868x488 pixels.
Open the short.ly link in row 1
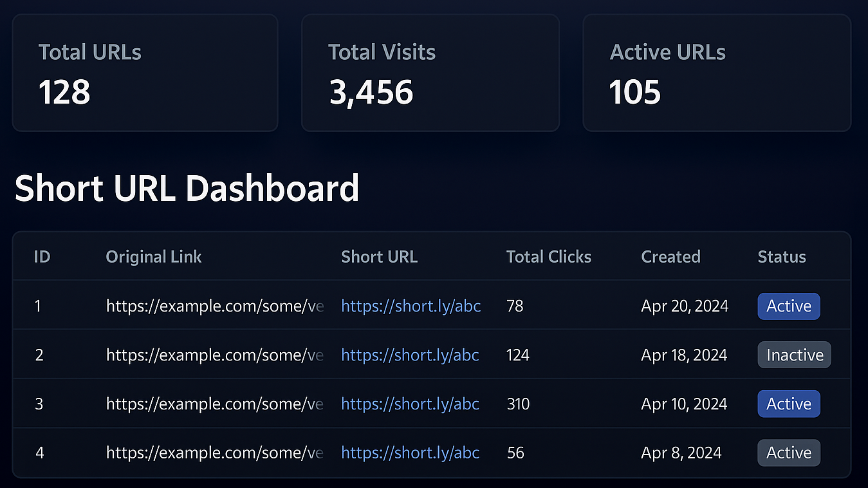click(411, 306)
